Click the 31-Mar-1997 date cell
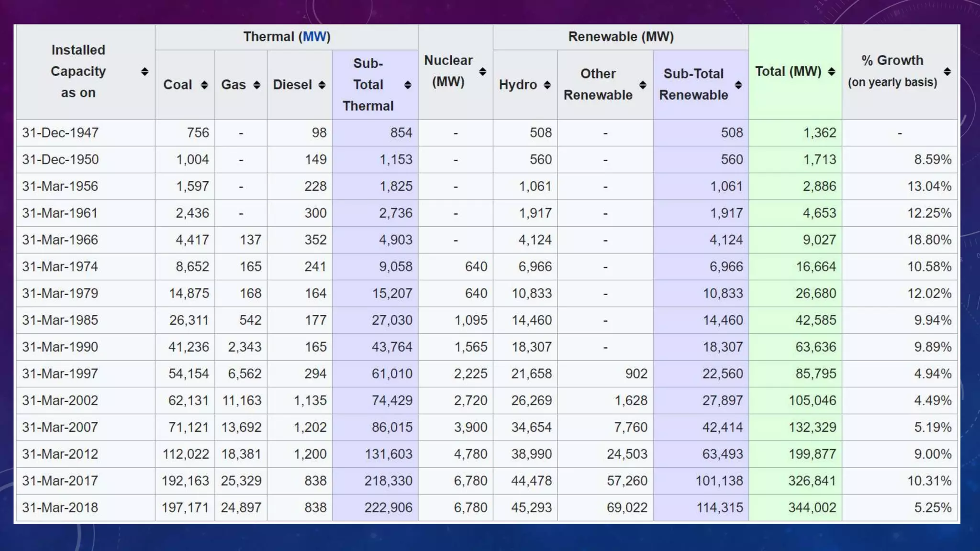Image resolution: width=980 pixels, height=551 pixels. [60, 374]
